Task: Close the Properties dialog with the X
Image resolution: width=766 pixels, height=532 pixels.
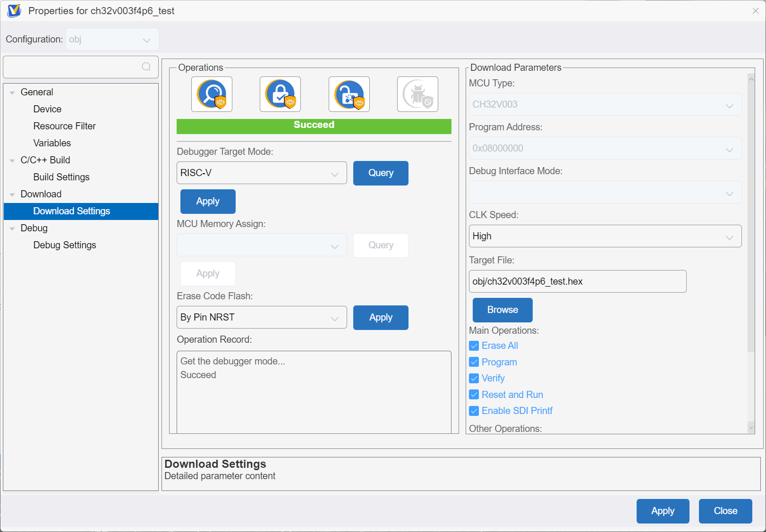Action: coord(756,11)
